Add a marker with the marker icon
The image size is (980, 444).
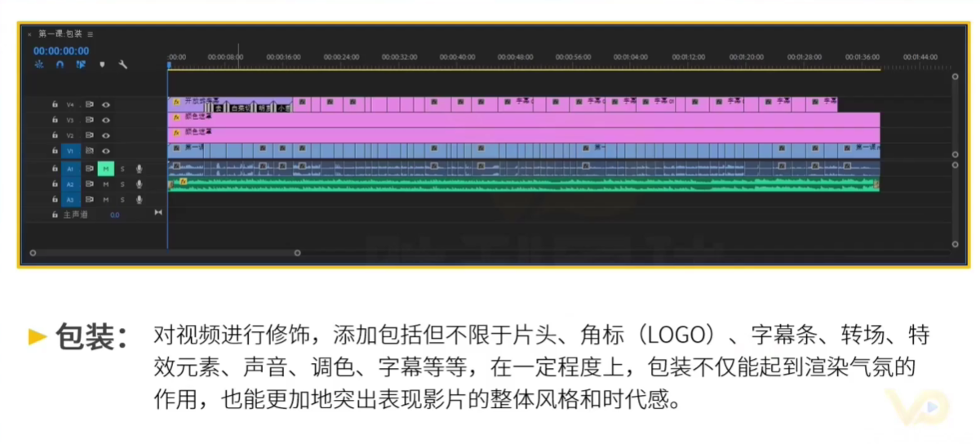(102, 64)
